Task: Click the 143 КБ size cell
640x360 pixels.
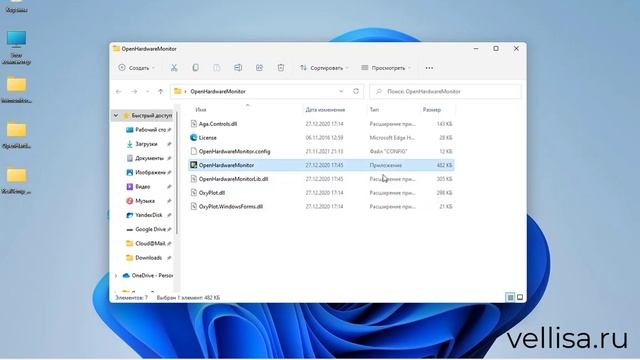Action: coord(444,124)
